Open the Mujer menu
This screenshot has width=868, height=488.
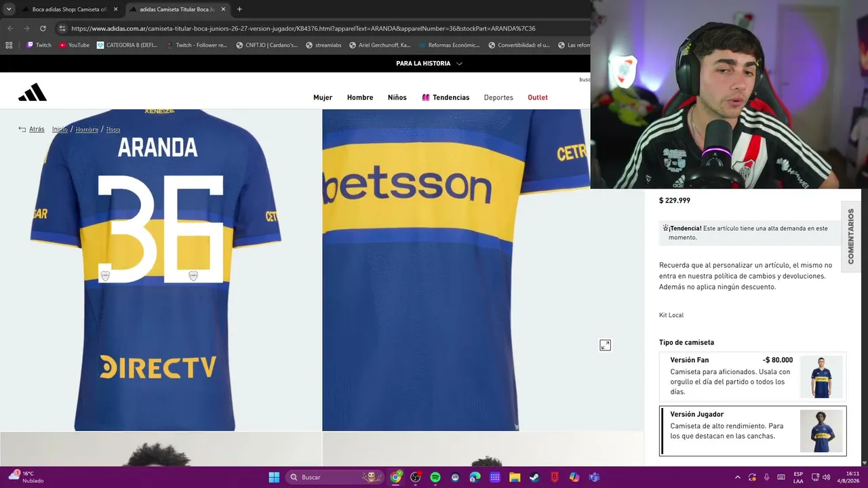pos(323,98)
